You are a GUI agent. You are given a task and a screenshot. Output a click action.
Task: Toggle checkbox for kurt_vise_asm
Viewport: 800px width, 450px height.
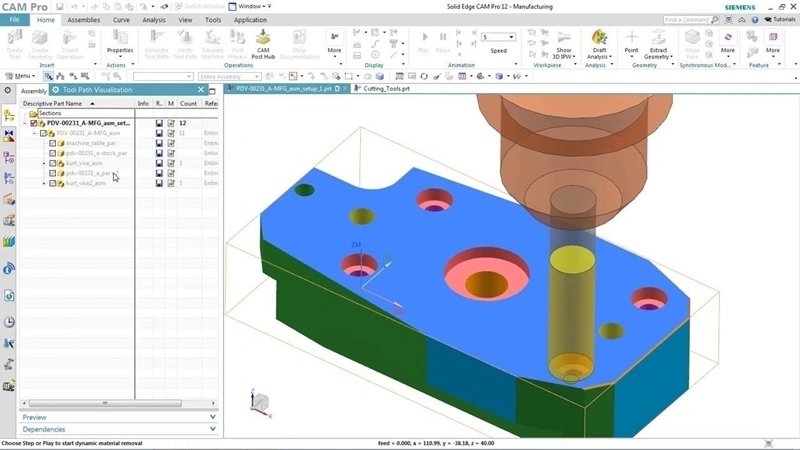click(53, 163)
